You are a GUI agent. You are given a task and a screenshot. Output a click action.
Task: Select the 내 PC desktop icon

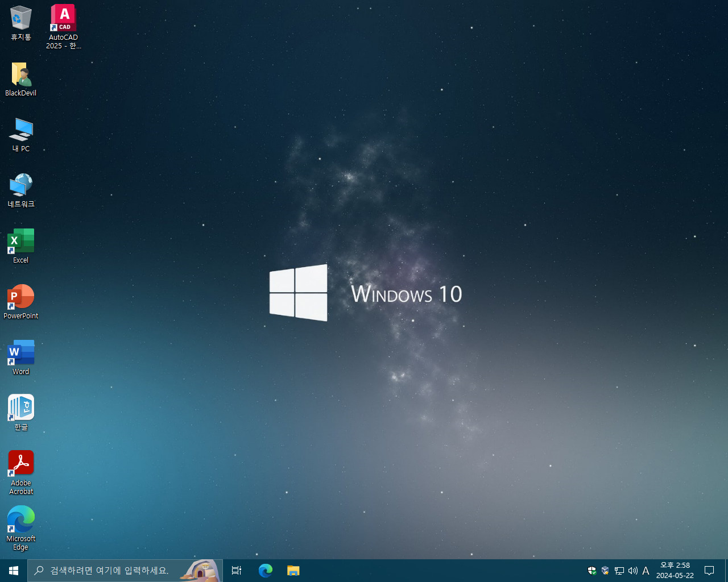point(21,134)
